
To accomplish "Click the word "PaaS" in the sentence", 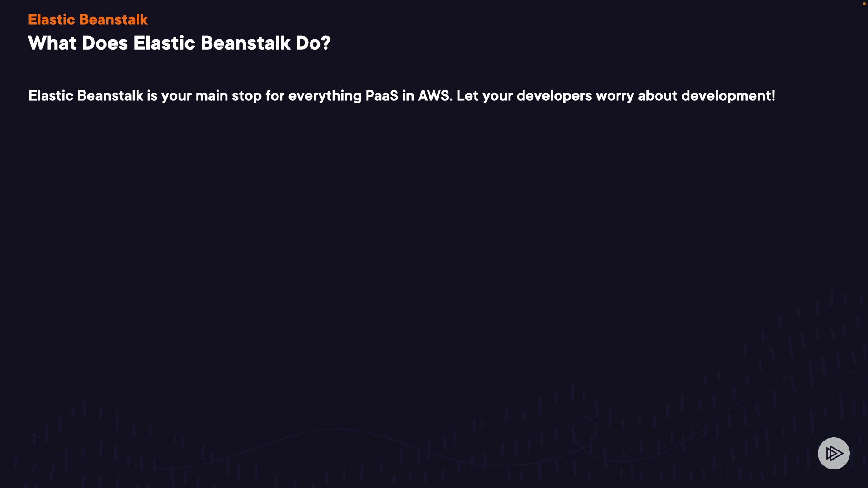I will point(382,96).
